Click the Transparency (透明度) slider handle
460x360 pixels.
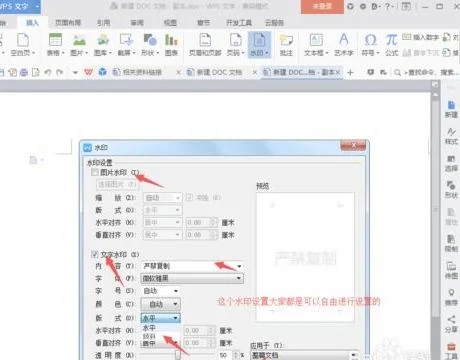(x=178, y=355)
